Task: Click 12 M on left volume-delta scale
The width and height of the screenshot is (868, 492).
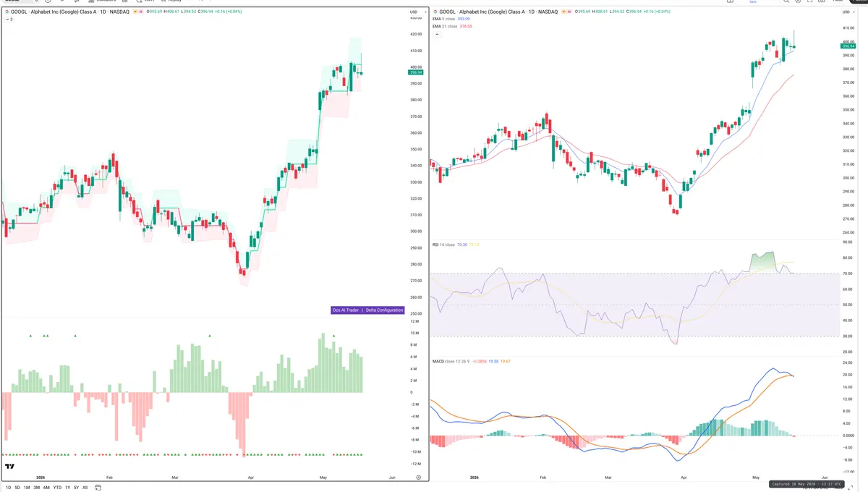Action: pos(415,321)
